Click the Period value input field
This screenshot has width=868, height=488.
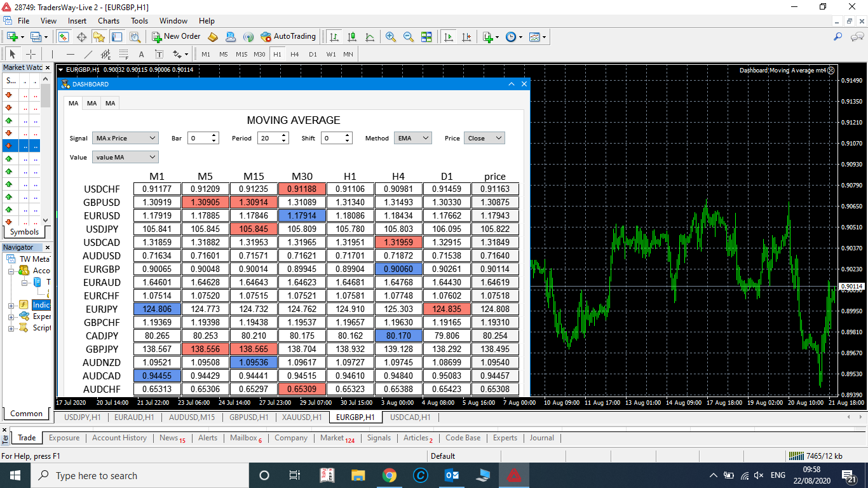[269, 138]
